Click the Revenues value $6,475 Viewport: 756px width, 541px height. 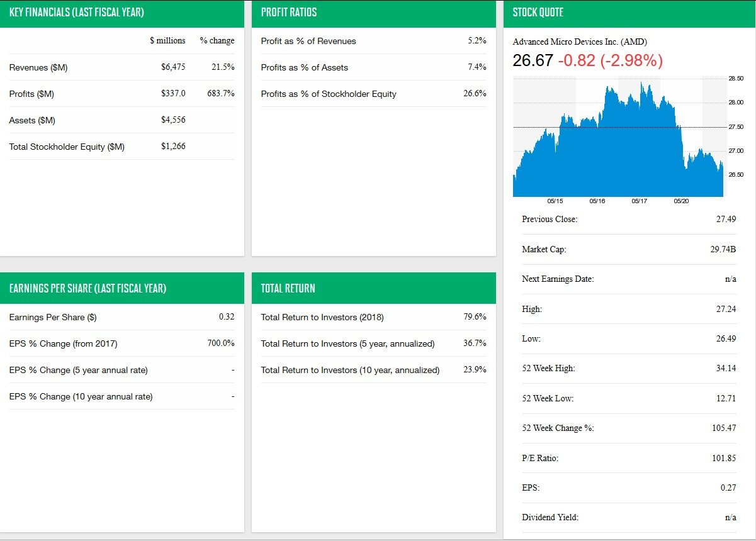(x=174, y=67)
